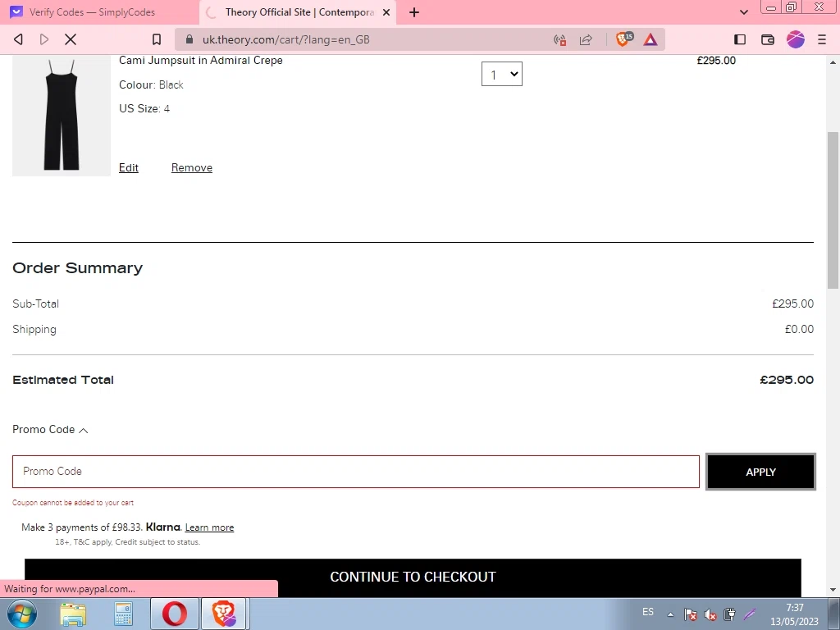Open Opera browser from the taskbar
The width and height of the screenshot is (840, 630).
coord(175,614)
